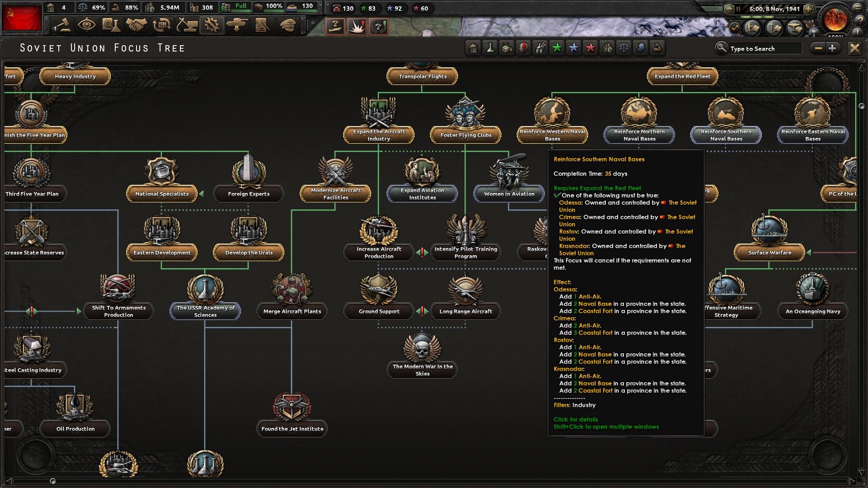Open the Trade crates icon
Viewport: 868px width, 488px height.
click(x=161, y=25)
